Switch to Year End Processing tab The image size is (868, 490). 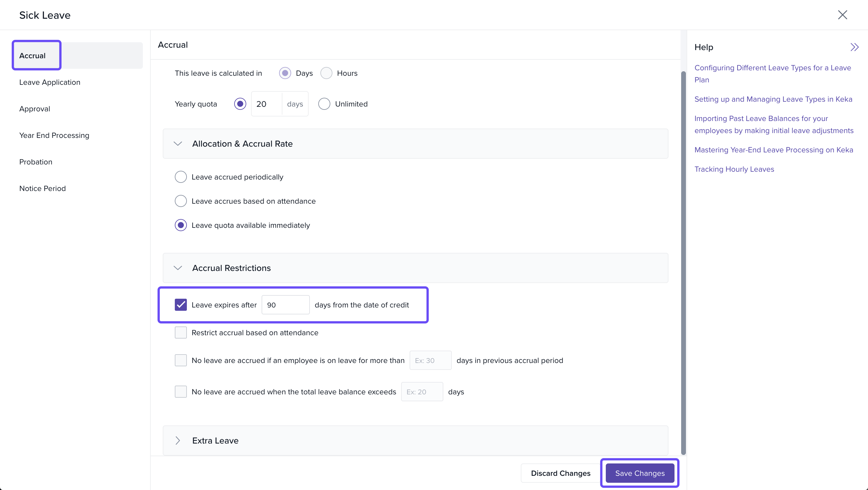tap(54, 135)
